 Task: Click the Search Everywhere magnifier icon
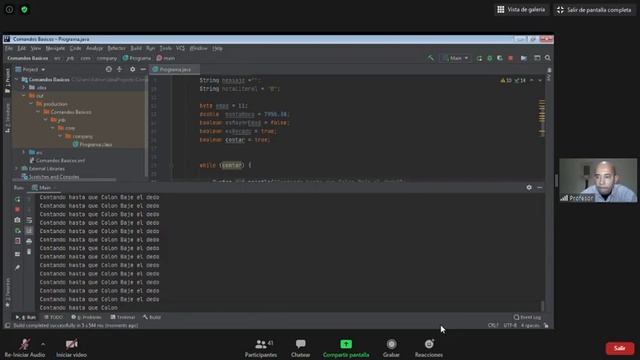(x=548, y=58)
